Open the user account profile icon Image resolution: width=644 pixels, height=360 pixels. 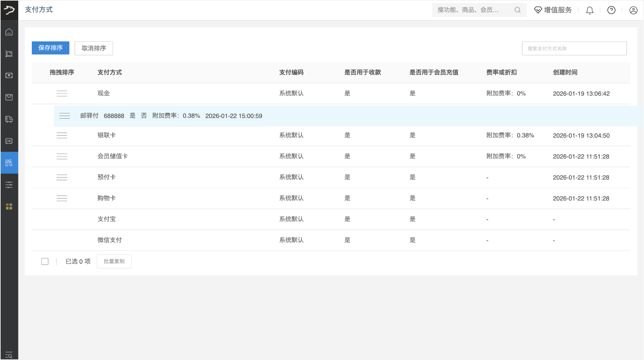[x=633, y=10]
